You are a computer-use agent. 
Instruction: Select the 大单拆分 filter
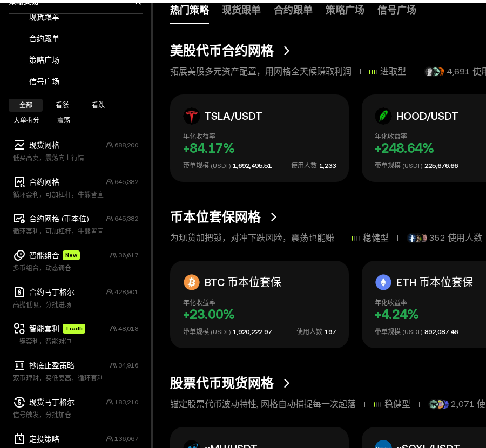point(26,120)
